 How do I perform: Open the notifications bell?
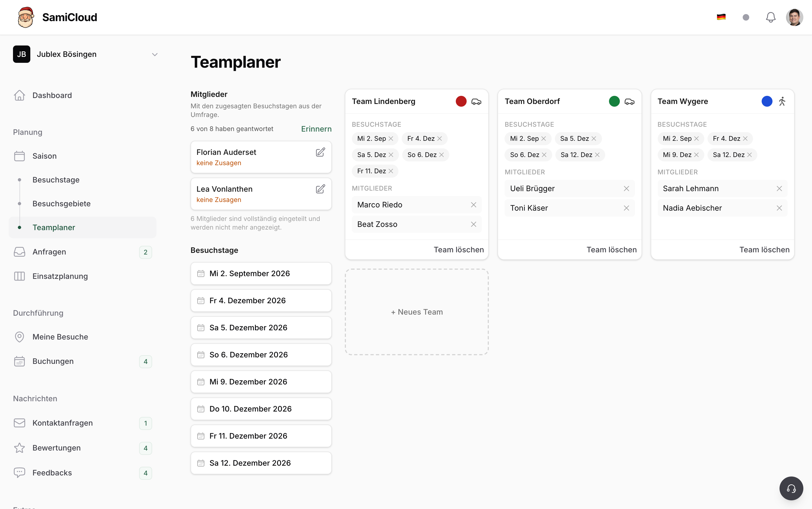coord(771,17)
